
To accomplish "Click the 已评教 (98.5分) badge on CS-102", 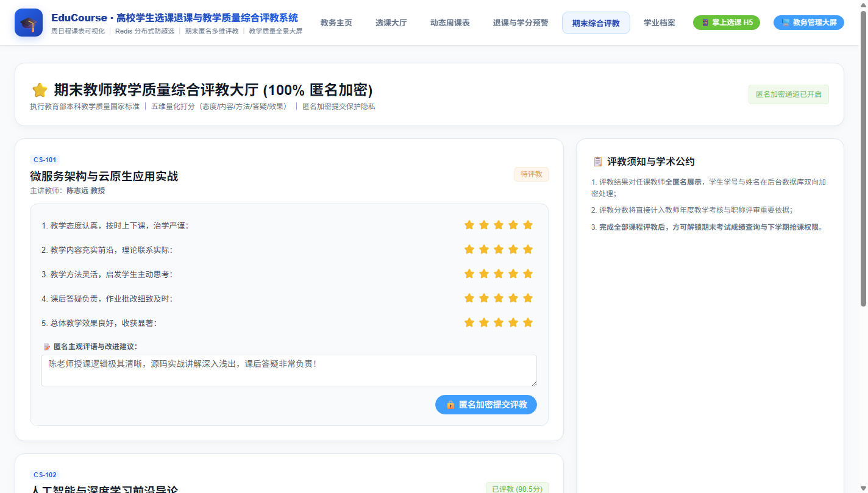I will [x=517, y=488].
